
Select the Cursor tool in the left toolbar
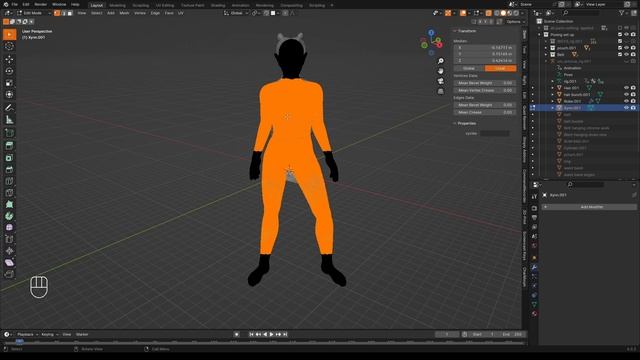(x=9, y=47)
